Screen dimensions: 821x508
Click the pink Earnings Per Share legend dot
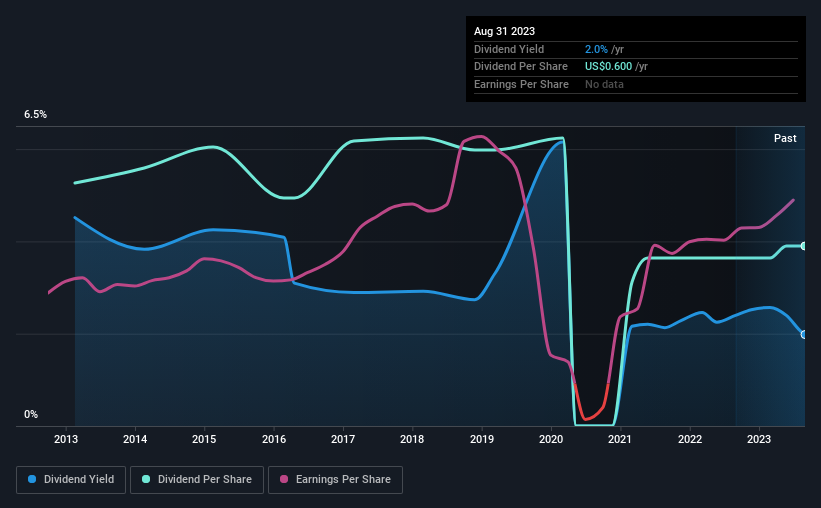point(284,479)
